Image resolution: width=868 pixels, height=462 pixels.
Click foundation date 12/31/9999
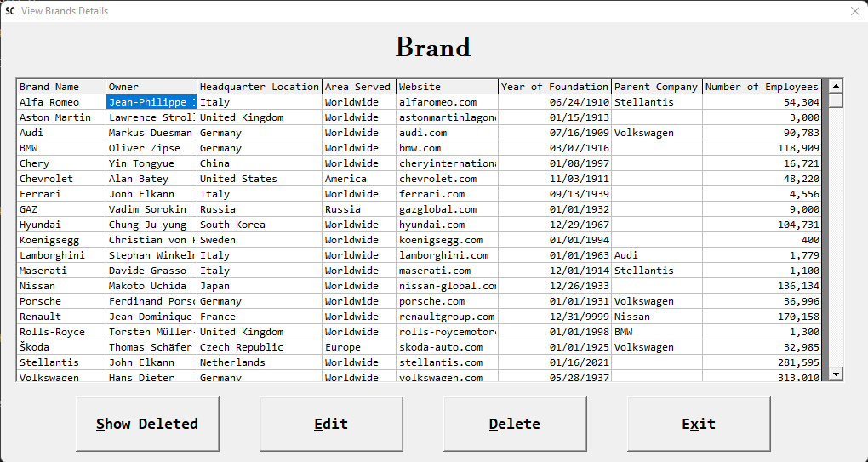pyautogui.click(x=555, y=317)
